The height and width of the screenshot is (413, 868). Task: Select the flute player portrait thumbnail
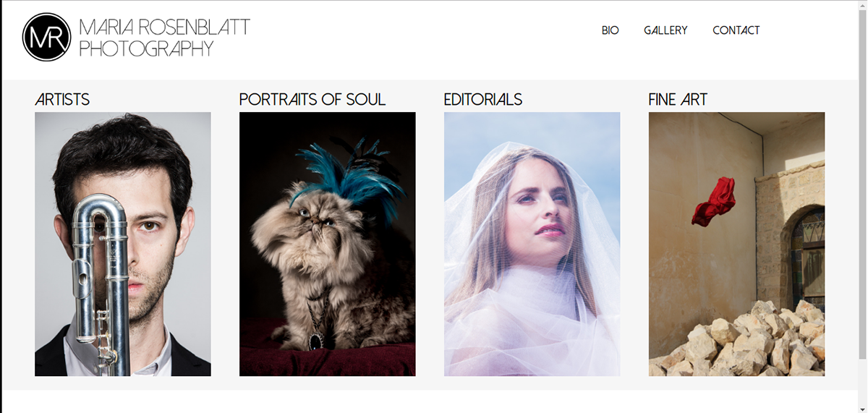(x=123, y=244)
